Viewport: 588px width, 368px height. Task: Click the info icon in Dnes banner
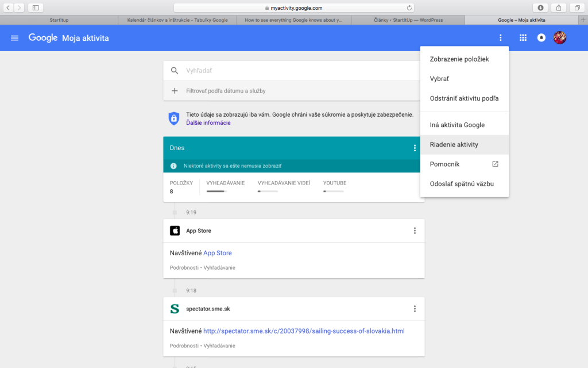173,166
